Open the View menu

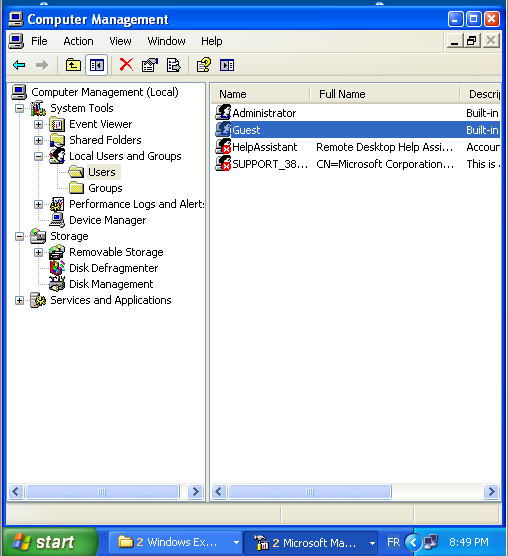[x=120, y=41]
